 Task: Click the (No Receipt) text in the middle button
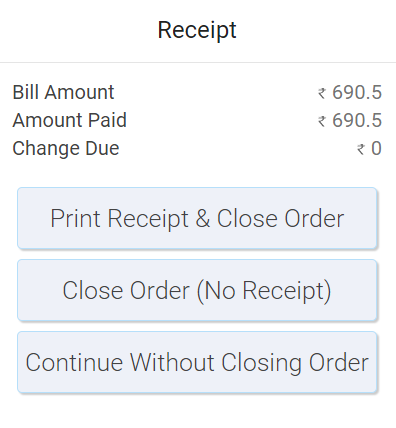tap(264, 291)
